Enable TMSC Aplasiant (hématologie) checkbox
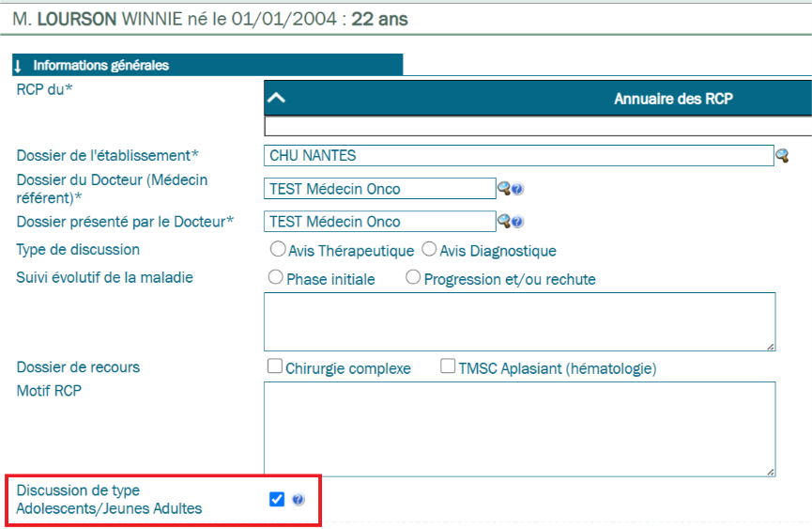This screenshot has height=529, width=812. (x=449, y=367)
